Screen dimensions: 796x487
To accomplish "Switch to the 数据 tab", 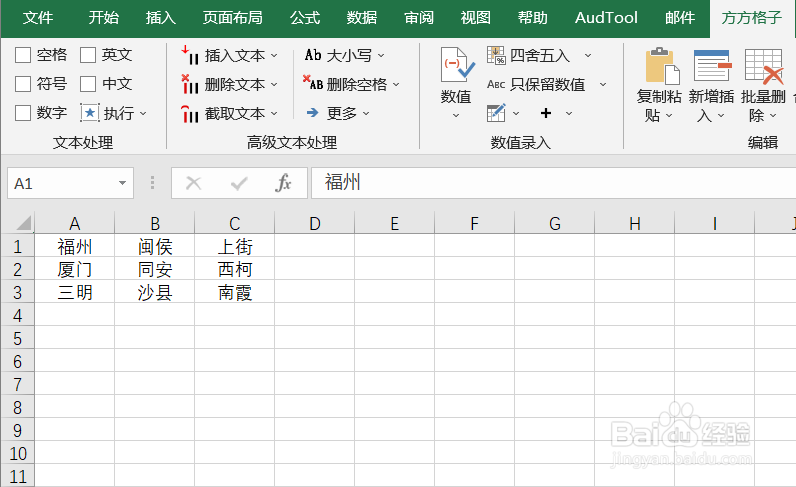I will click(x=362, y=18).
